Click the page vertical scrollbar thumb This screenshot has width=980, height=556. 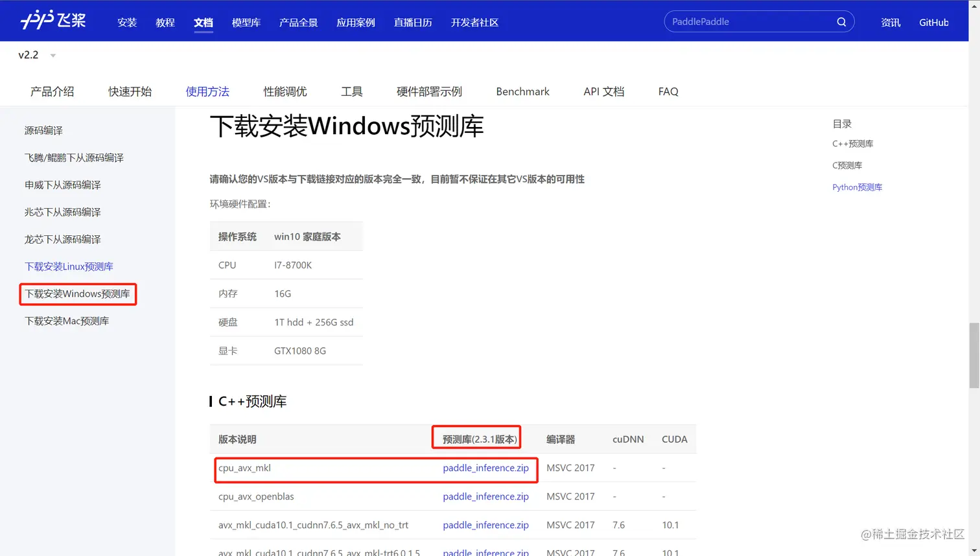pyautogui.click(x=974, y=355)
